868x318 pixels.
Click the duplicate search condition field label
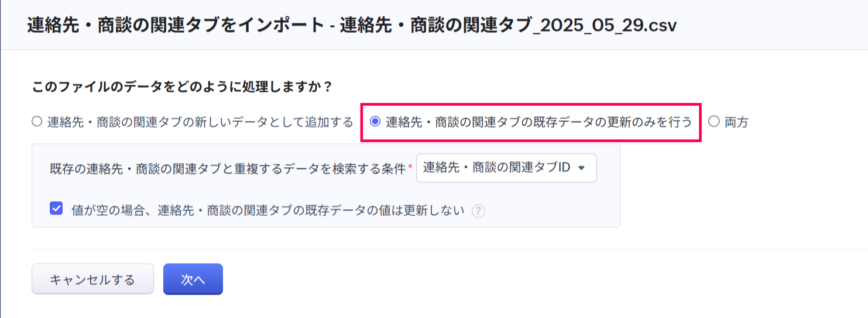coord(228,169)
